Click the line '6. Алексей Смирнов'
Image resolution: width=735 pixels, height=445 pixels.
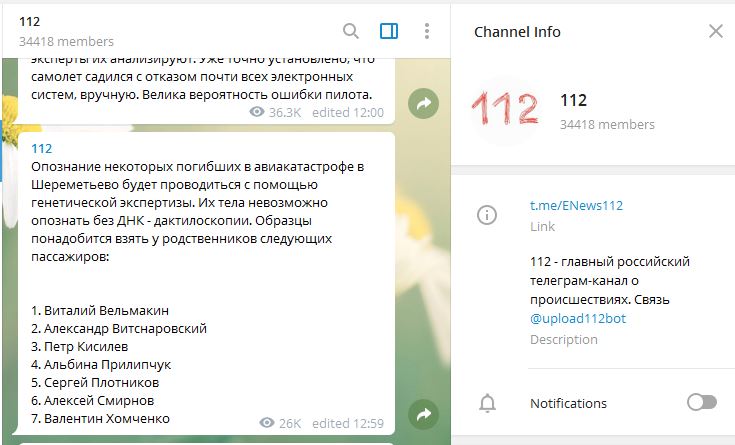[x=93, y=400]
